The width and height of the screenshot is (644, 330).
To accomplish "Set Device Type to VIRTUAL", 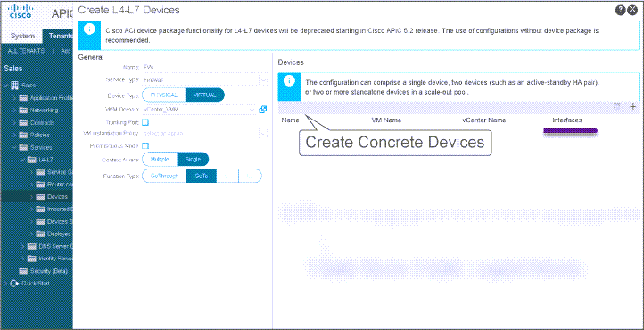I will [x=205, y=95].
